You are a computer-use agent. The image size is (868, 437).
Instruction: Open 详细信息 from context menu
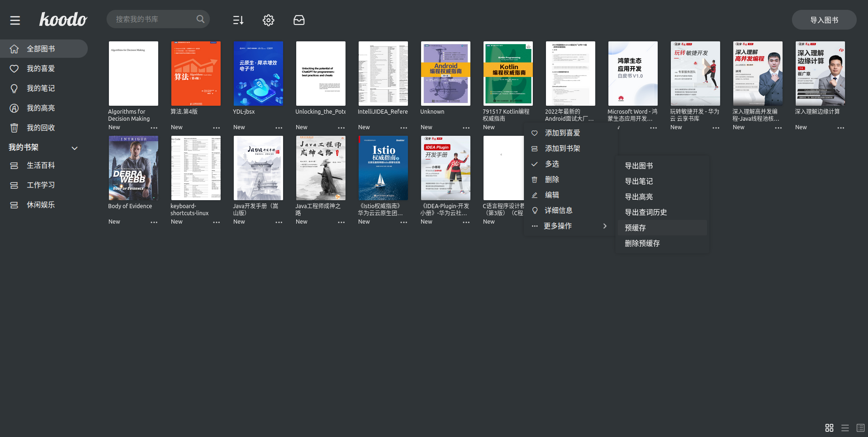[x=571, y=211]
